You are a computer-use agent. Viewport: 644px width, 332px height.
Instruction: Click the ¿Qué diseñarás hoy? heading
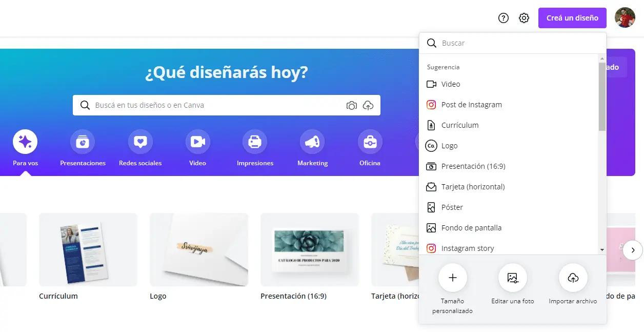tap(226, 72)
